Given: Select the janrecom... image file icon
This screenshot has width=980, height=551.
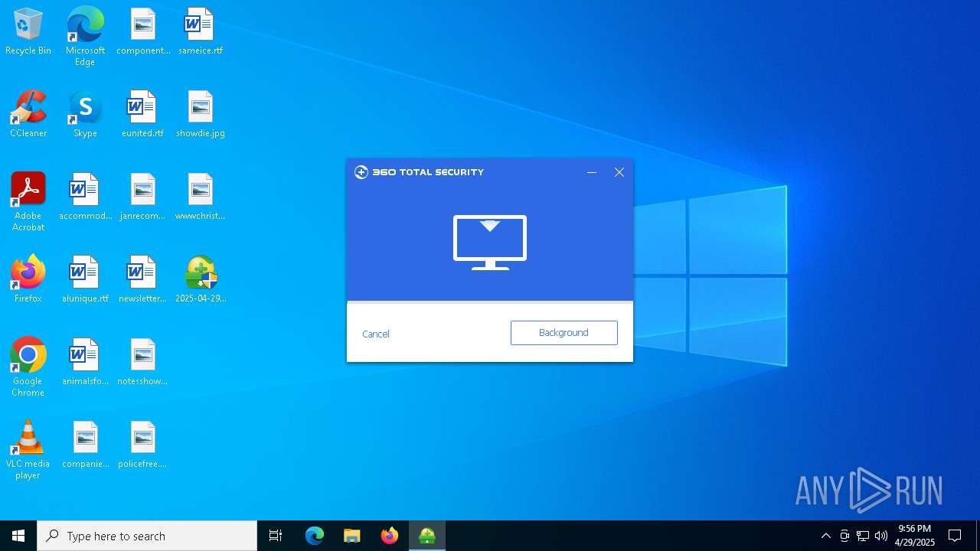Looking at the screenshot, I should coord(143,197).
